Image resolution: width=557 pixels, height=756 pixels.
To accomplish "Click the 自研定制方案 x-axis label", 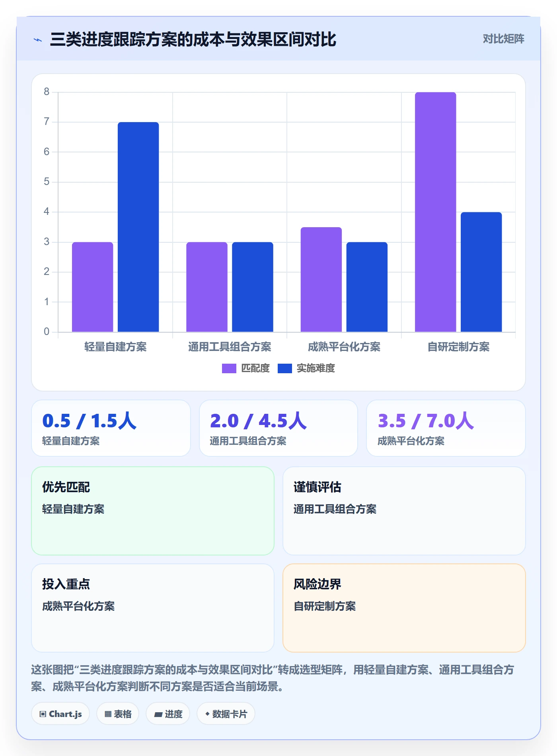I will [x=458, y=347].
